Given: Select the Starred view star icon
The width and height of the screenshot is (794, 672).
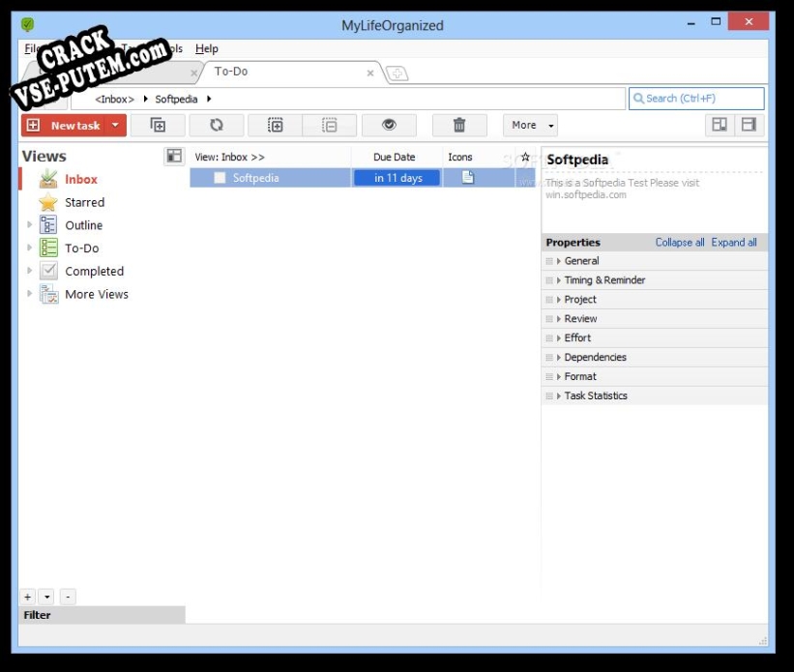Looking at the screenshot, I should point(48,202).
